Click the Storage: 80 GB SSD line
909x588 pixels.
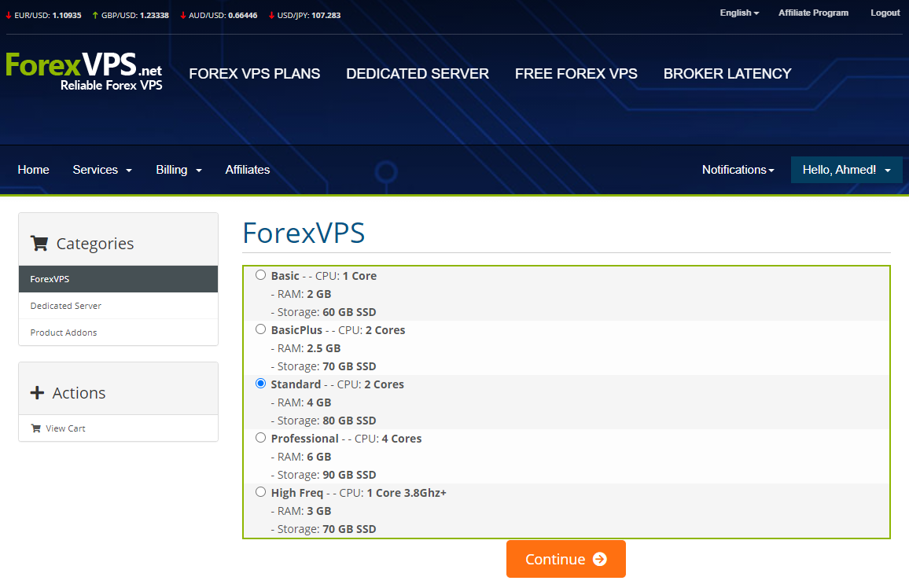point(323,421)
